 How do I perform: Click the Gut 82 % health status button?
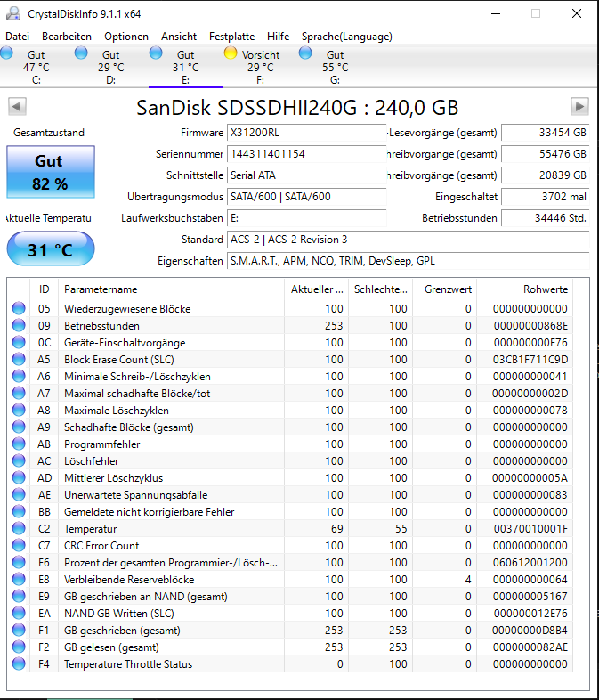tap(51, 172)
